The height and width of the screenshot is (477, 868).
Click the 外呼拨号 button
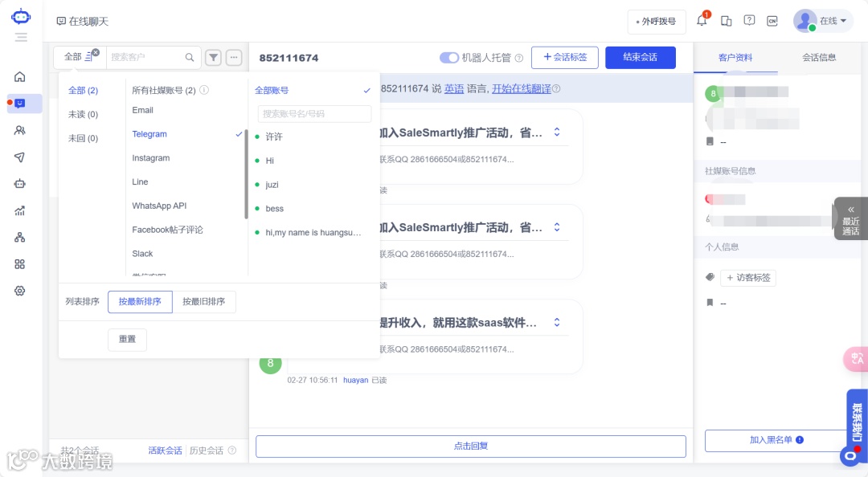coord(657,22)
